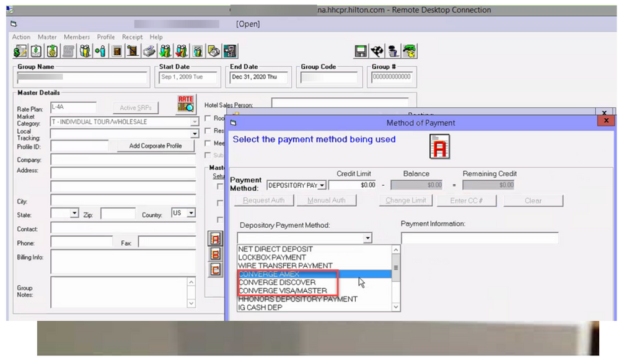Image resolution: width=624 pixels, height=364 pixels.
Task: Click the checkered flag toolbar icon
Action: coord(377,51)
